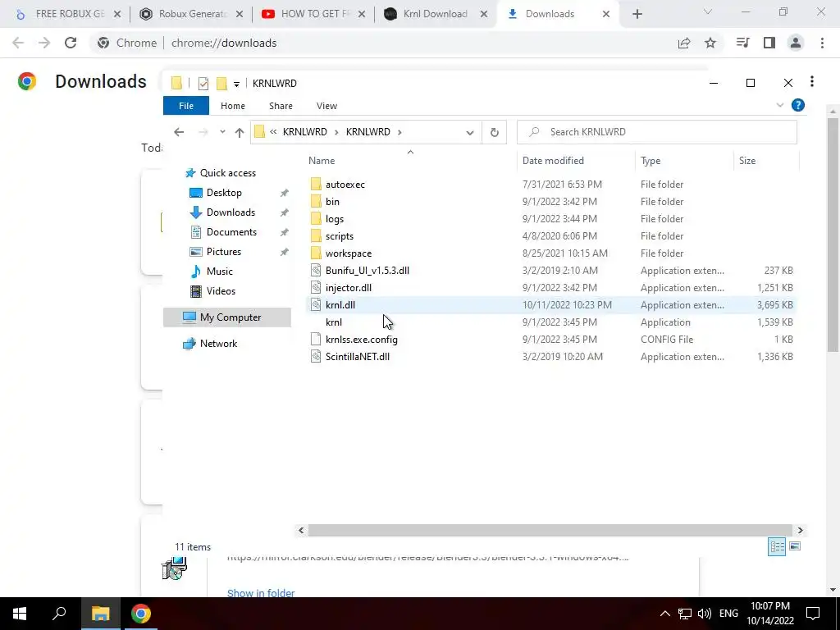Screen dimensions: 840x630
Task: Click the Search KRNLWRD field
Action: tap(657, 132)
